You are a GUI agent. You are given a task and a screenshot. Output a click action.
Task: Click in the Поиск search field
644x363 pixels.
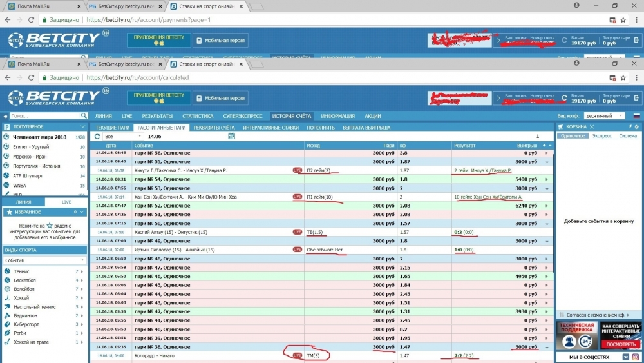pos(45,116)
